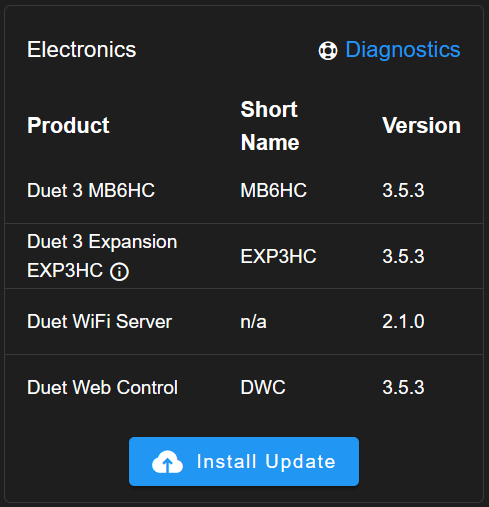Select the Product column header
Screen dimensions: 489x507
[x=68, y=126]
